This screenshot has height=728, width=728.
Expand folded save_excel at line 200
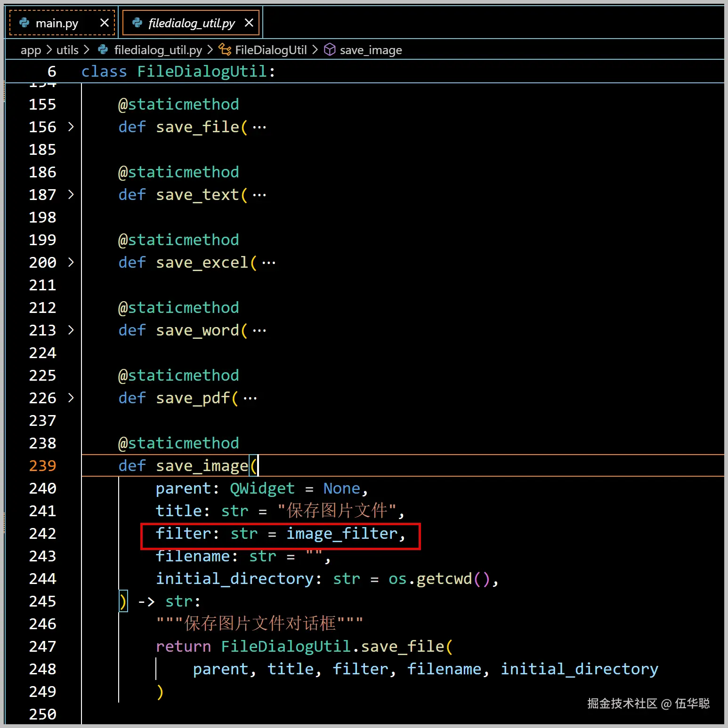[71, 262]
